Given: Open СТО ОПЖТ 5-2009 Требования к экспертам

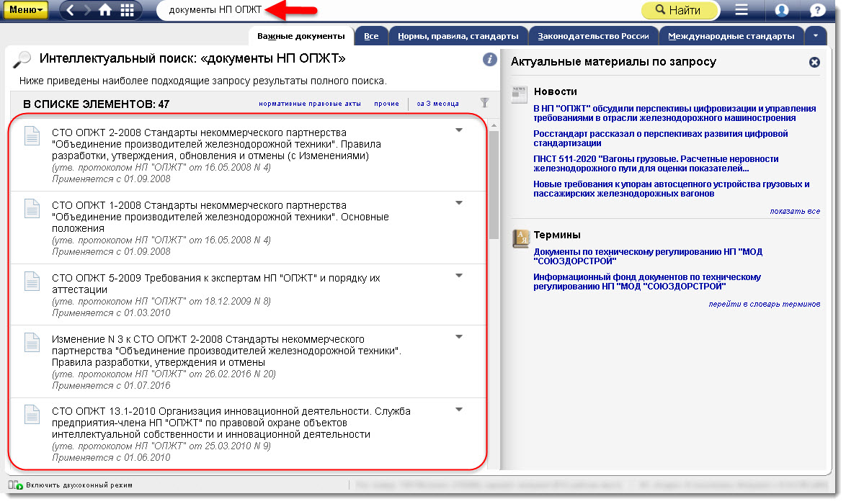Looking at the screenshot, I should tap(215, 284).
